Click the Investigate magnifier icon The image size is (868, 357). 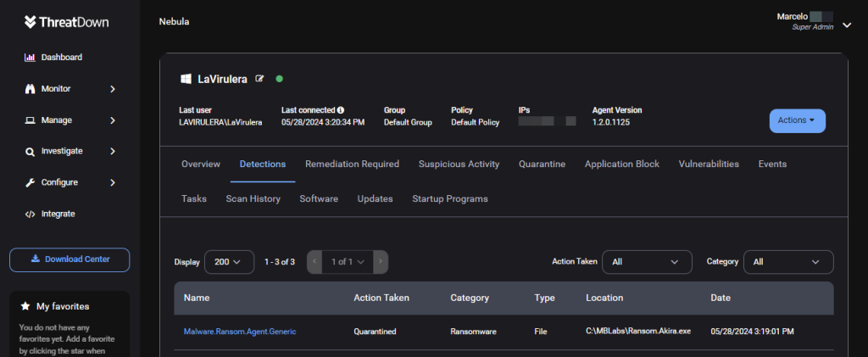pos(30,152)
